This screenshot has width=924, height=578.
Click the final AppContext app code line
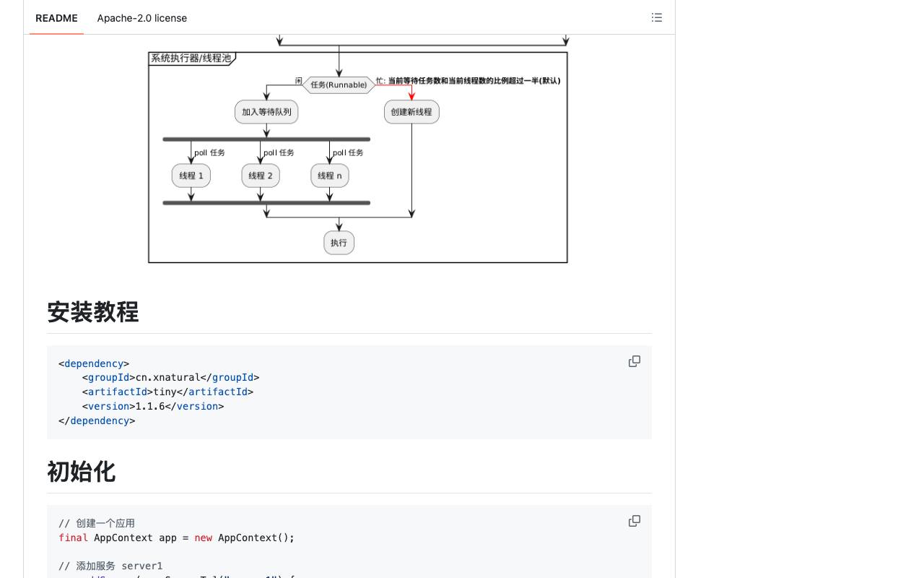[177, 538]
